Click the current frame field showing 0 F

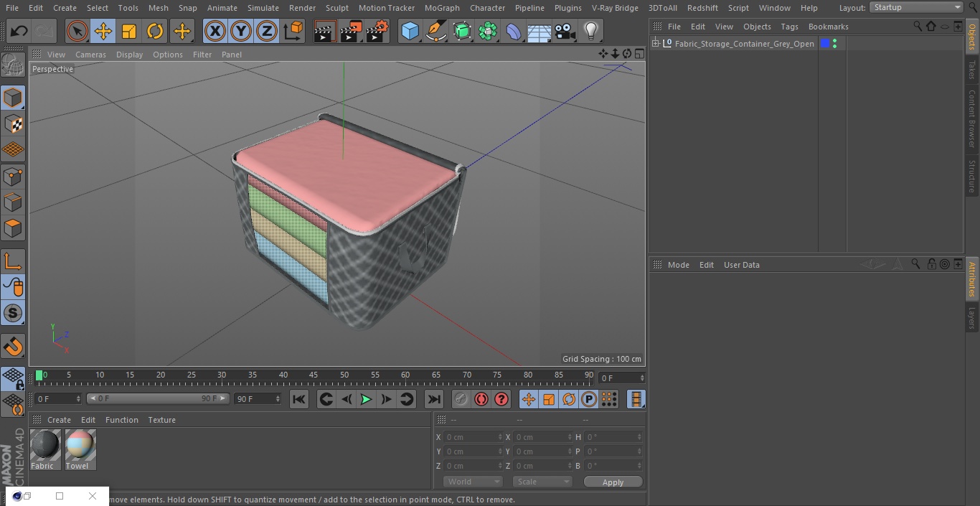[57, 398]
